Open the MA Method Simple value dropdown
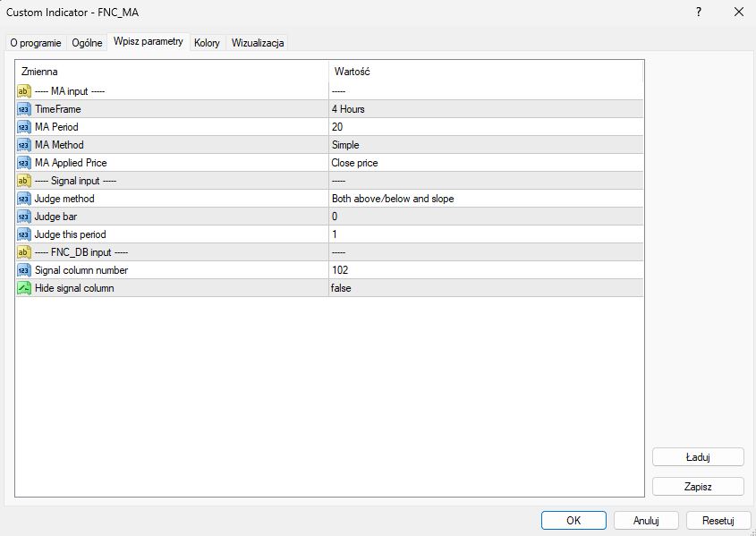Image resolution: width=756 pixels, height=536 pixels. (485, 145)
